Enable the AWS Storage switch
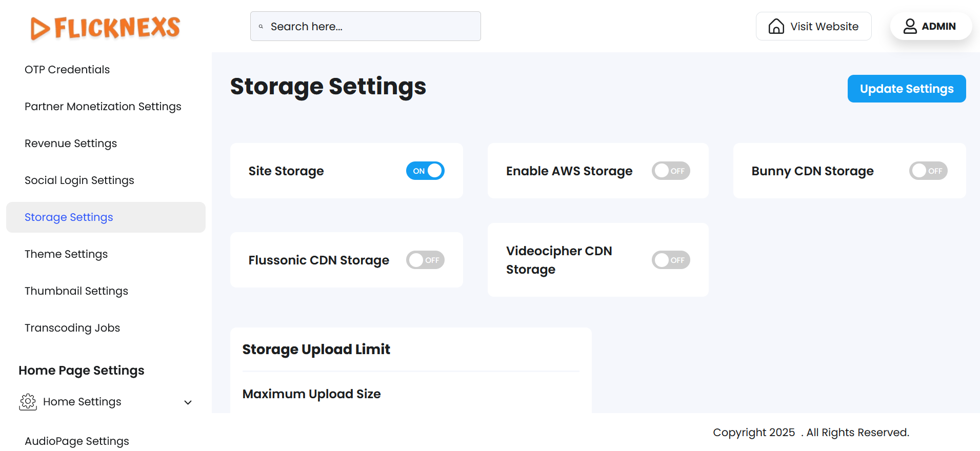Image resolution: width=980 pixels, height=451 pixels. (x=670, y=171)
